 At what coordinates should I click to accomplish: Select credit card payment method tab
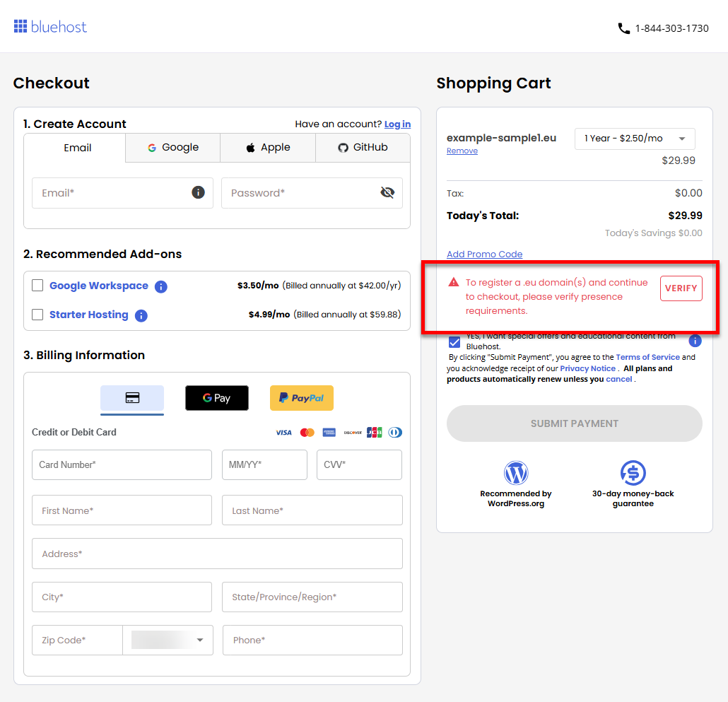click(x=132, y=398)
